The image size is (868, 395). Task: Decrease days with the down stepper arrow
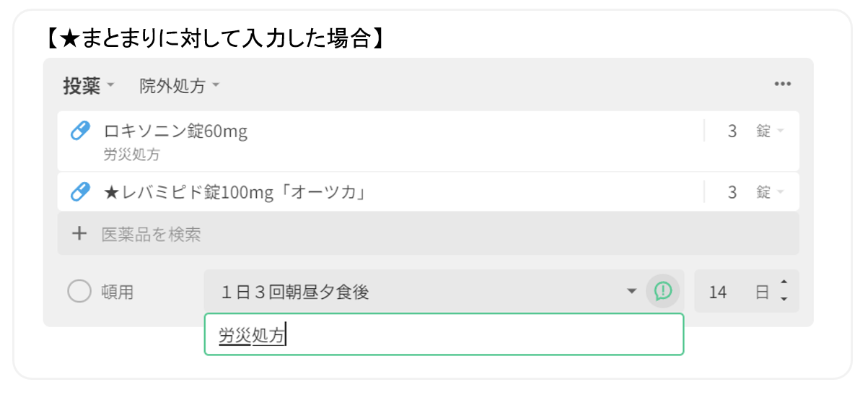[x=784, y=300]
